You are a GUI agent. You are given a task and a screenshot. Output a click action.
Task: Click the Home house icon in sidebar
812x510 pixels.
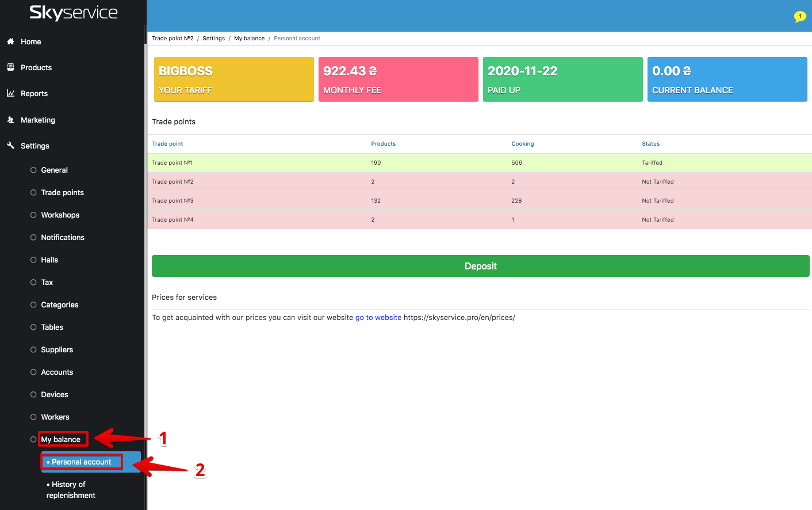coord(10,41)
